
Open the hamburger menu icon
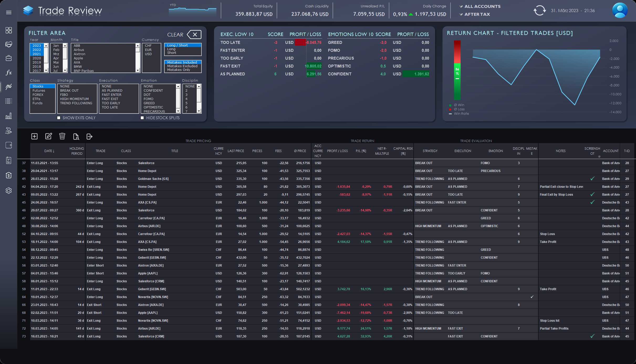coord(9,12)
